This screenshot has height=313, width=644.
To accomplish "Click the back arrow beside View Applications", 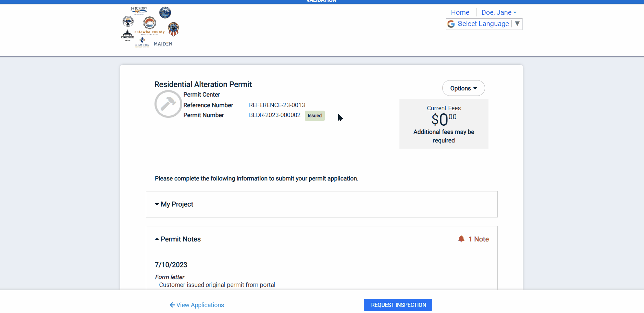I will (172, 305).
